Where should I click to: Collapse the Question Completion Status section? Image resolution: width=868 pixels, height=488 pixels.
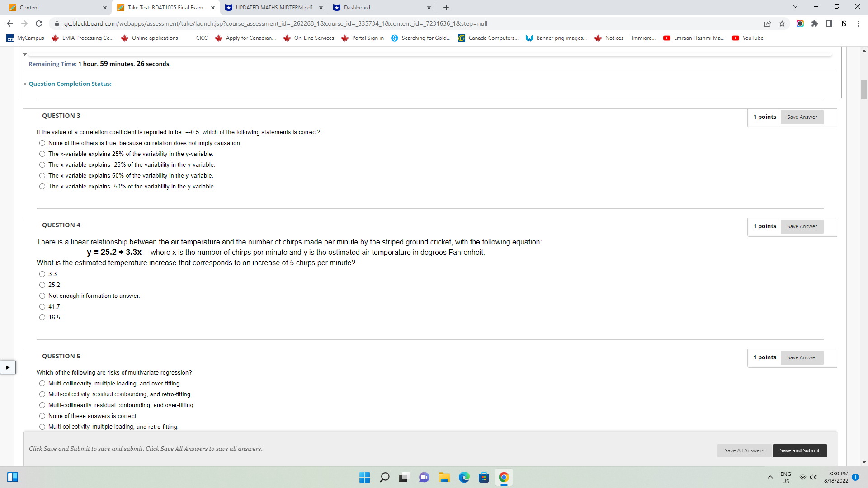pos(25,84)
